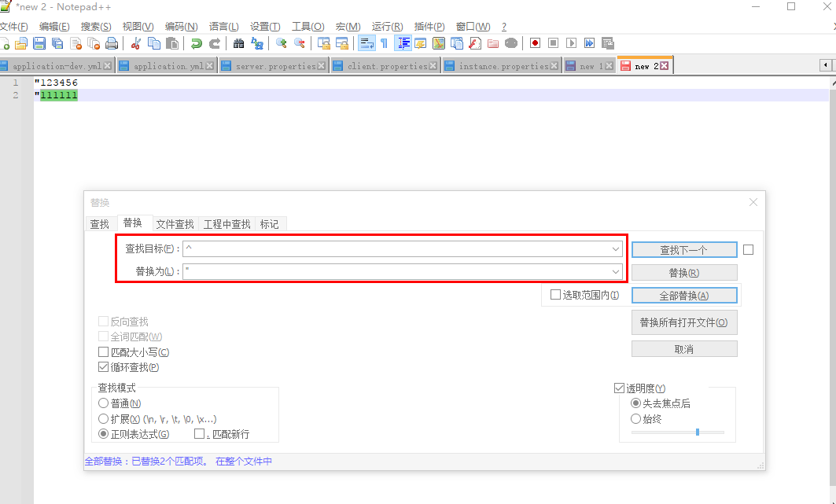Click the 替换(R) button
Viewport: 836px width, 504px height.
coord(684,273)
